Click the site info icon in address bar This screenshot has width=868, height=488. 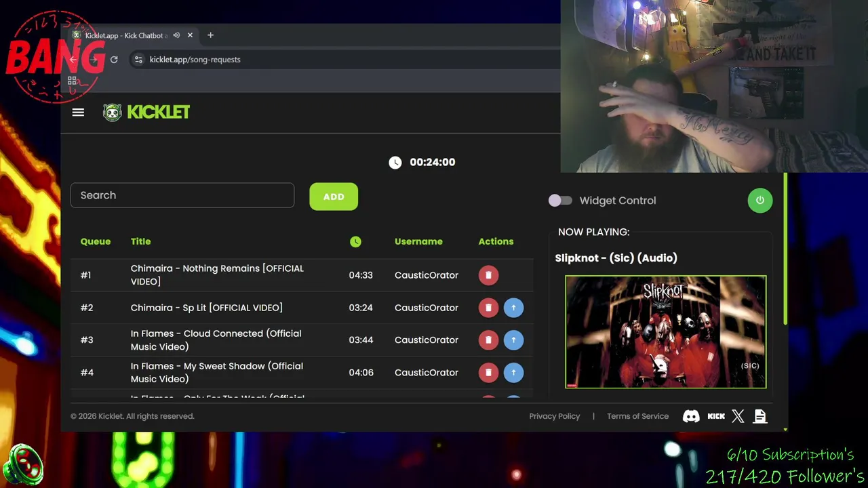point(138,60)
